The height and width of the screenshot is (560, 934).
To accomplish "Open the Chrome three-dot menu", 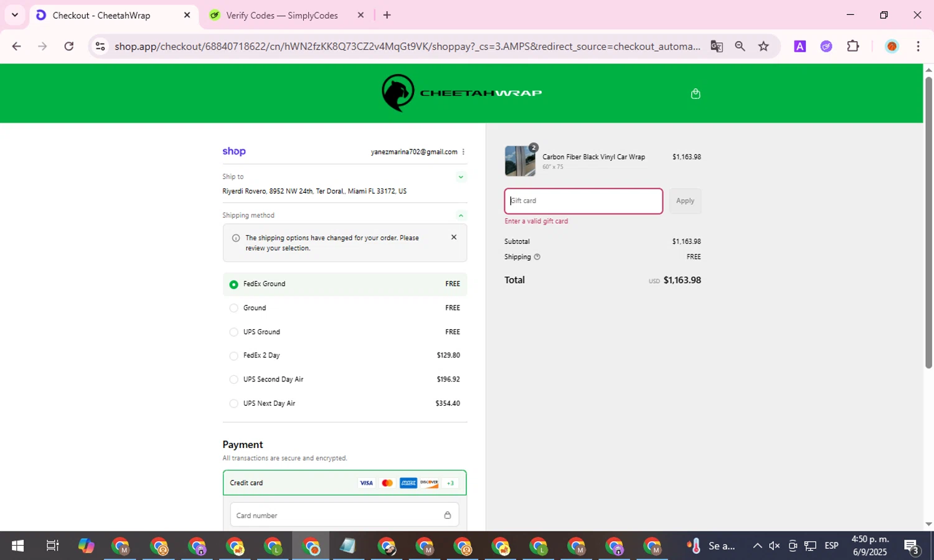I will pyautogui.click(x=918, y=46).
